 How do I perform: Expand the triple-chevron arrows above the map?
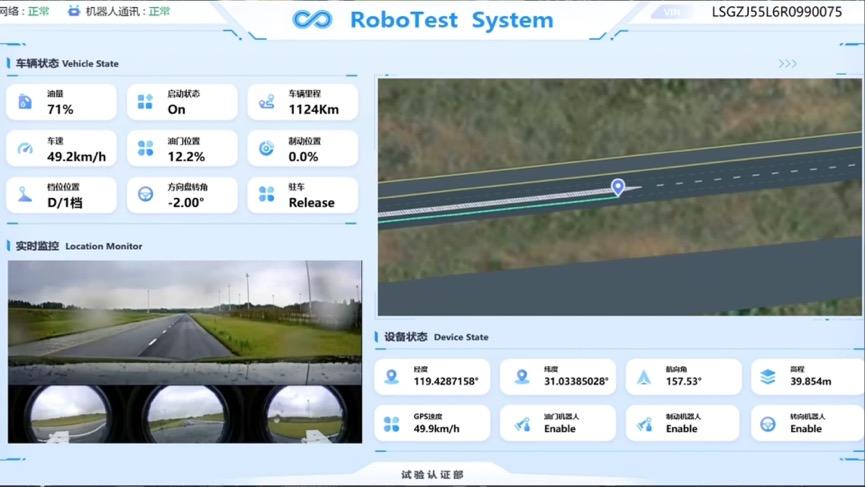pyautogui.click(x=787, y=64)
